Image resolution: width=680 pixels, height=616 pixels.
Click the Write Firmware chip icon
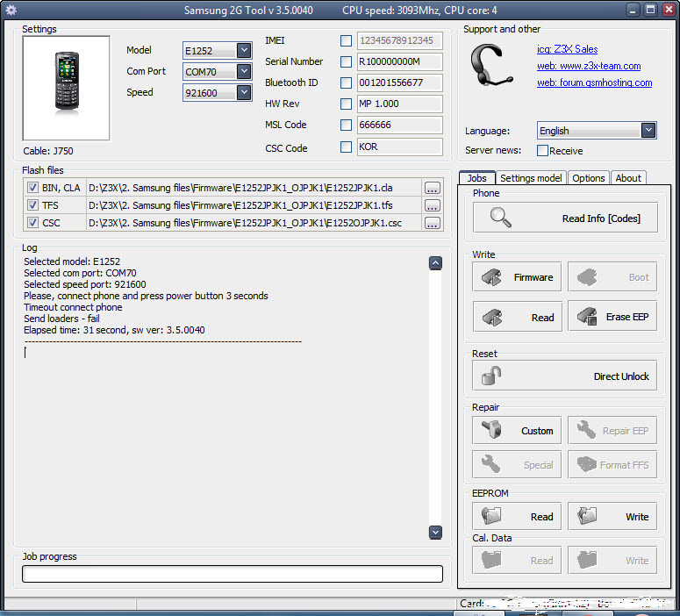click(491, 276)
